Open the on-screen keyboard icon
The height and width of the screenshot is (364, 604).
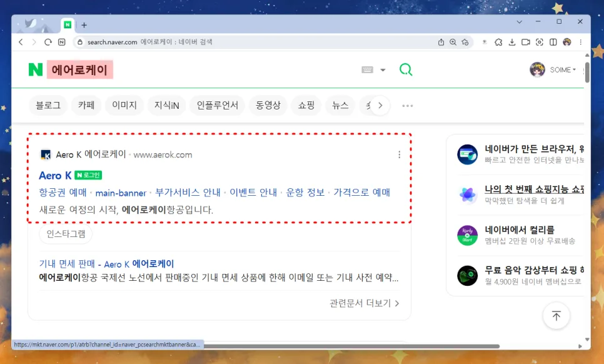click(367, 69)
